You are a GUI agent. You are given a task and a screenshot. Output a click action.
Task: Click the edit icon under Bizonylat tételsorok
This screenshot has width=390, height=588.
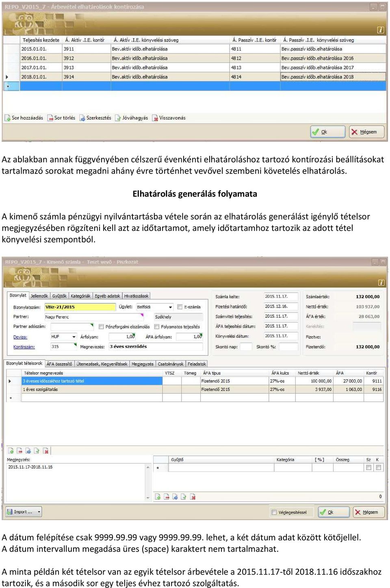28,451
